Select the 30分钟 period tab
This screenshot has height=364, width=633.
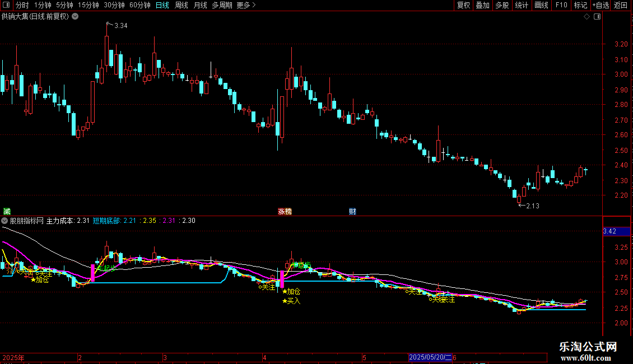tap(114, 5)
